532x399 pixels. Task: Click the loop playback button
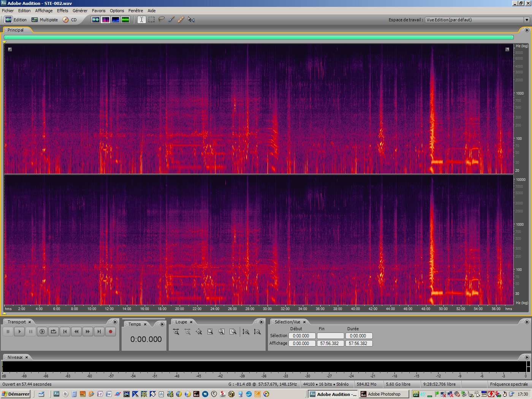click(53, 331)
